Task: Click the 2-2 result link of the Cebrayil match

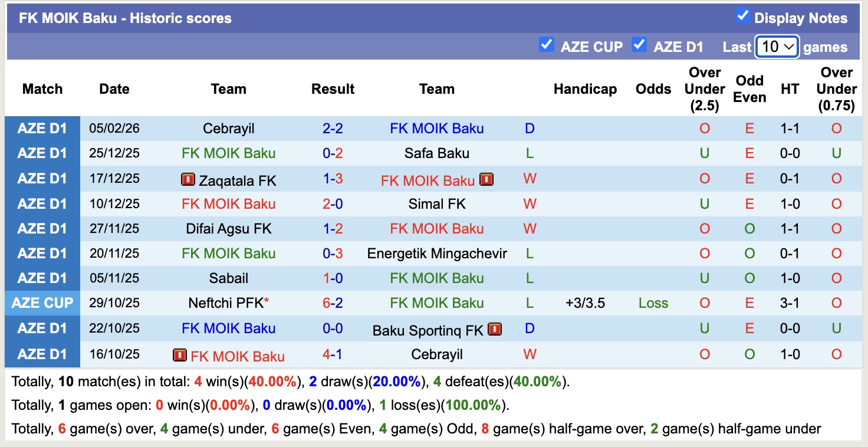Action: 333,128
